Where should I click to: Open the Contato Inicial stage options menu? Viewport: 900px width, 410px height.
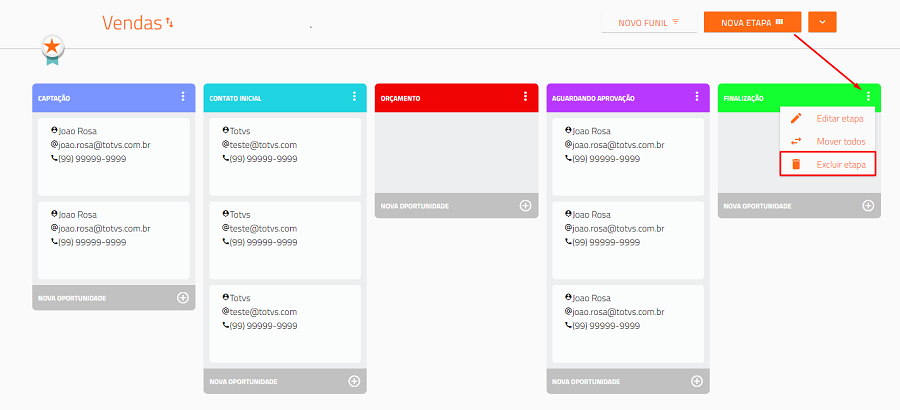click(x=354, y=96)
